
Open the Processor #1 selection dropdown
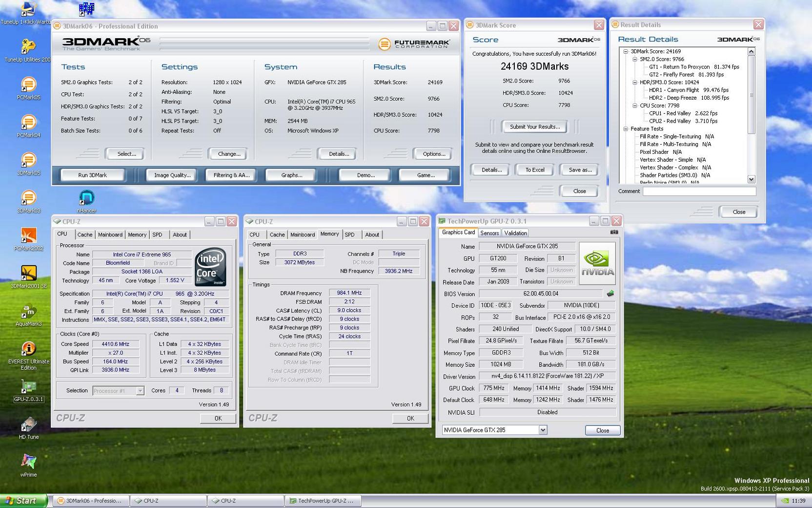click(x=140, y=391)
